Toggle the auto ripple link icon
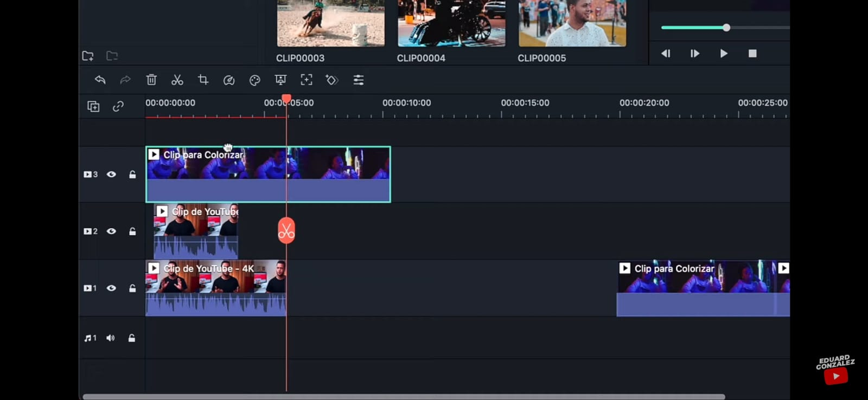 118,106
